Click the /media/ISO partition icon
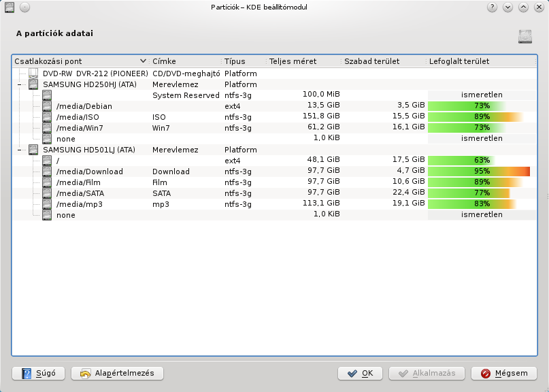Image resolution: width=549 pixels, height=392 pixels. point(47,117)
